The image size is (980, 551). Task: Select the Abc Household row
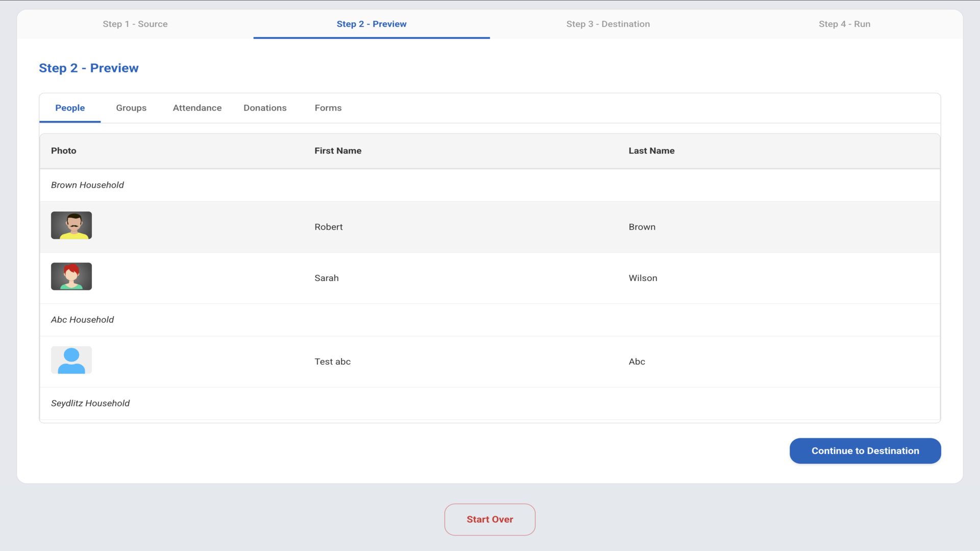click(x=82, y=319)
